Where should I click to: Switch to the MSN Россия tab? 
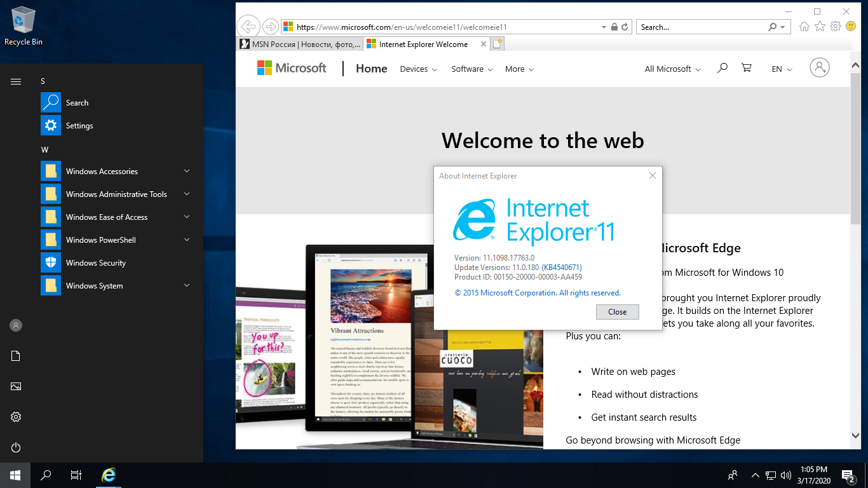300,44
